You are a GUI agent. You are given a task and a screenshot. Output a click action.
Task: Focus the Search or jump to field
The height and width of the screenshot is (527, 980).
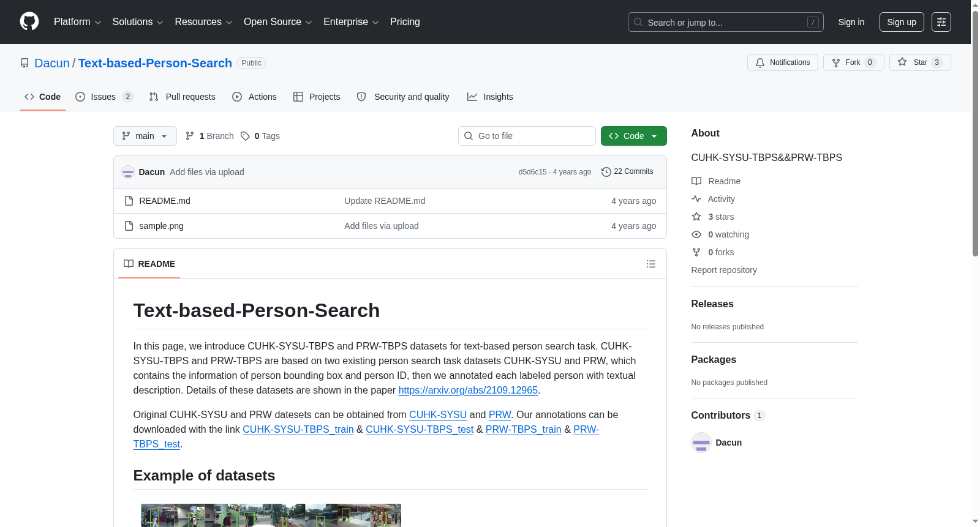pyautogui.click(x=725, y=22)
